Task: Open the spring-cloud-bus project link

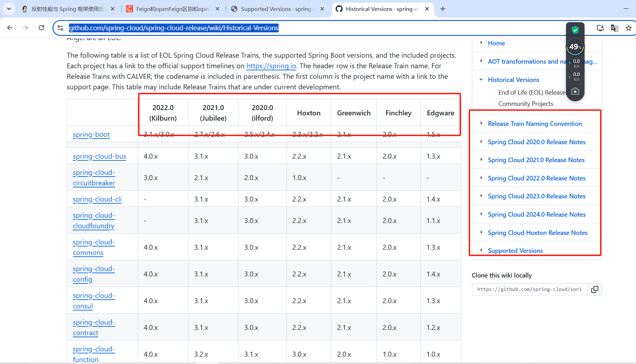Action: coord(99,156)
